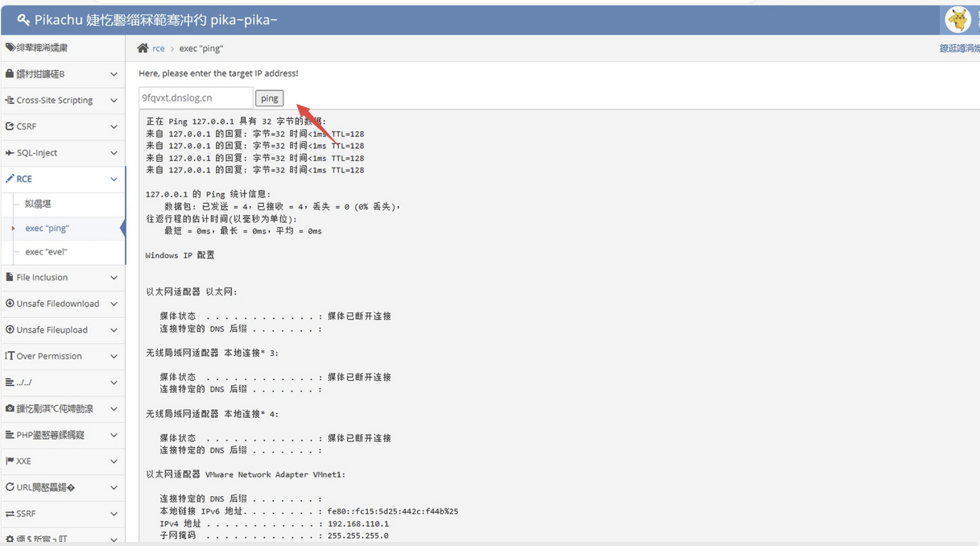
Task: Expand the XXE menu chevron
Action: (114, 461)
